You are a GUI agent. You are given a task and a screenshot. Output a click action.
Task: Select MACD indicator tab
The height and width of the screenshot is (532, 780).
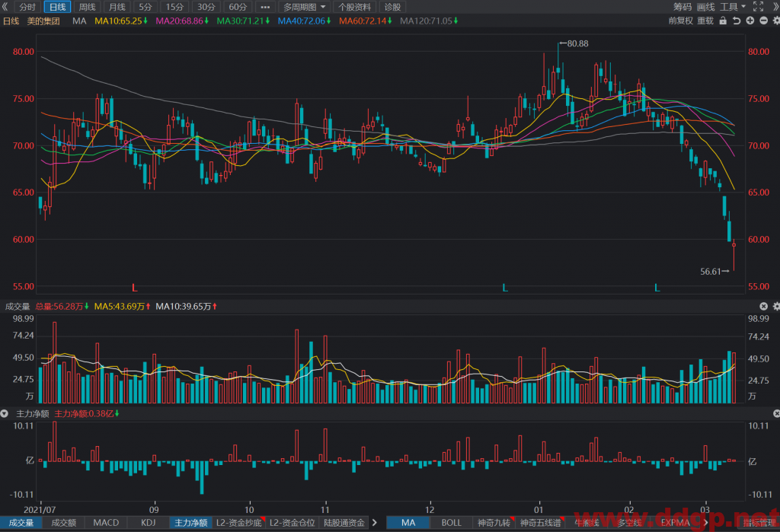click(x=106, y=523)
